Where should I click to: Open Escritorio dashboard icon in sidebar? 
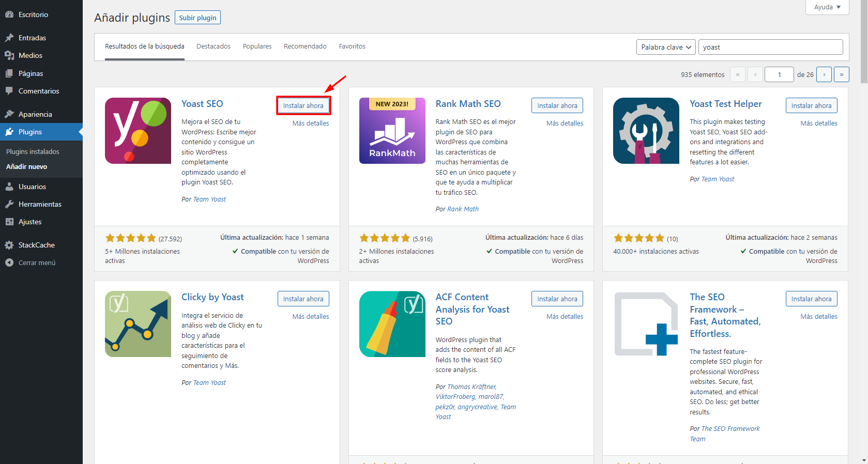pyautogui.click(x=9, y=14)
